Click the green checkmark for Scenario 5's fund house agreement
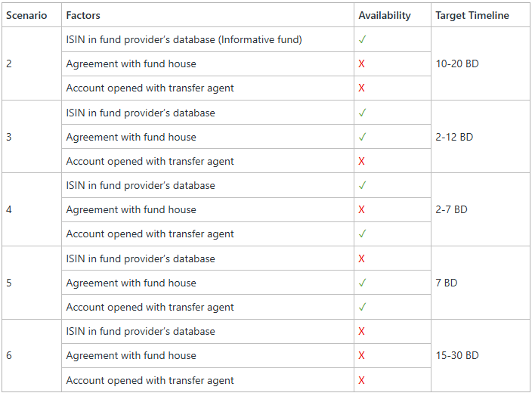This screenshot has height=393, width=532. click(x=363, y=283)
